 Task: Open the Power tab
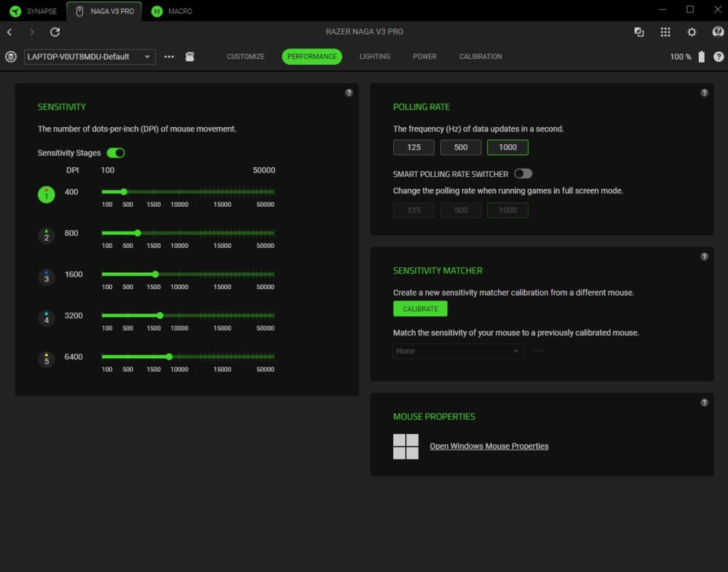point(425,57)
